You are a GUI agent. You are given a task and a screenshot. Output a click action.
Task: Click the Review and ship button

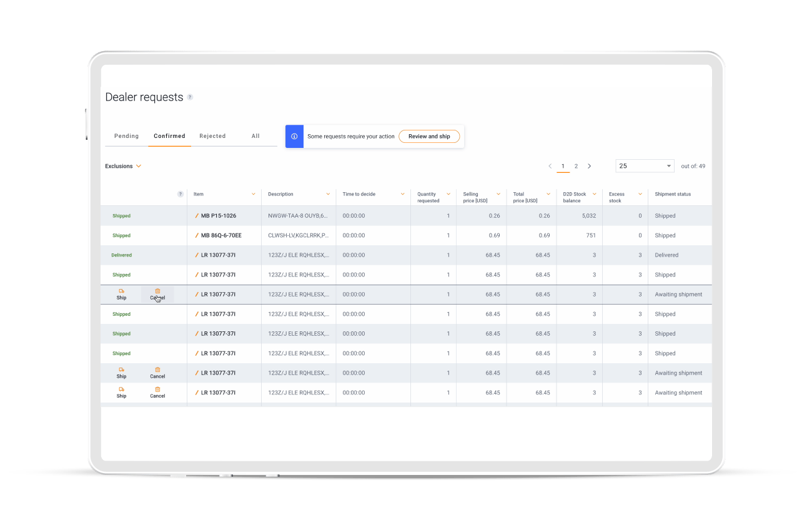(x=429, y=136)
